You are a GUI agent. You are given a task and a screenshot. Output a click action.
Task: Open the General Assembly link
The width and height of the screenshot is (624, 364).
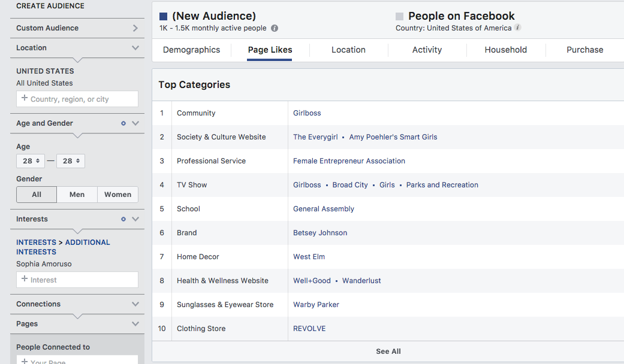coord(324,209)
